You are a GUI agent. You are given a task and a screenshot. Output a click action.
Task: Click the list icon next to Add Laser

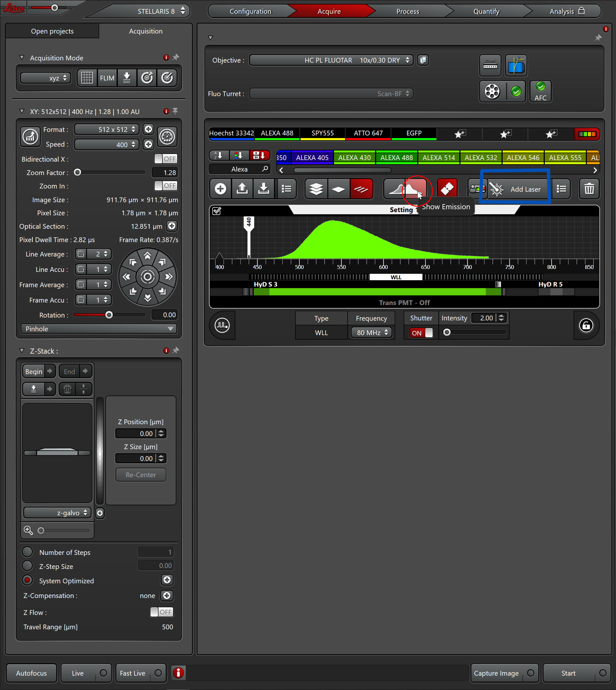tap(561, 189)
